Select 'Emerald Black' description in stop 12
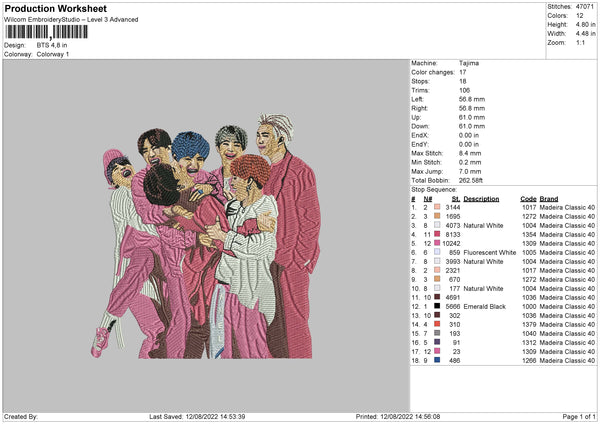600x424 pixels. (x=484, y=307)
